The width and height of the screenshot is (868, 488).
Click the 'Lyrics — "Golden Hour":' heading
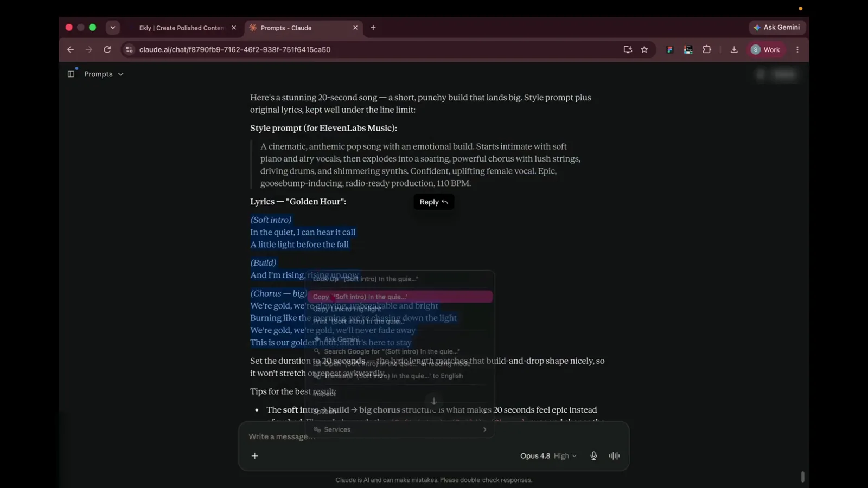pos(298,201)
